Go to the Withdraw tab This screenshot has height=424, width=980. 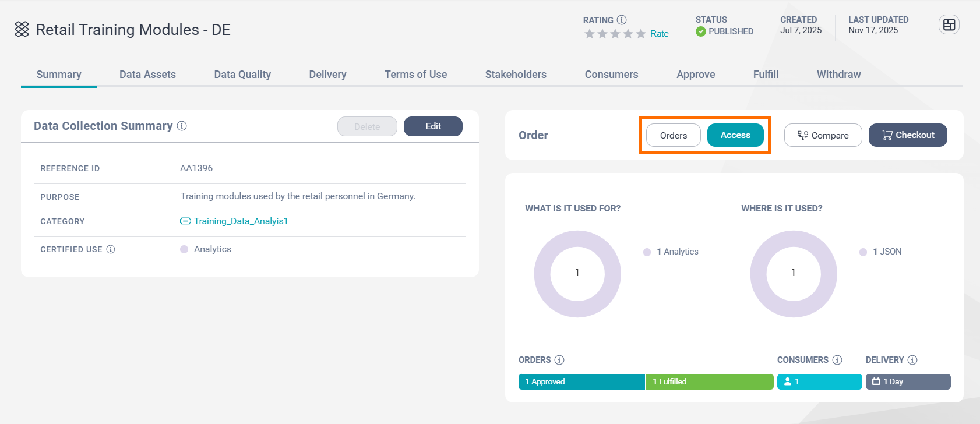click(x=838, y=75)
